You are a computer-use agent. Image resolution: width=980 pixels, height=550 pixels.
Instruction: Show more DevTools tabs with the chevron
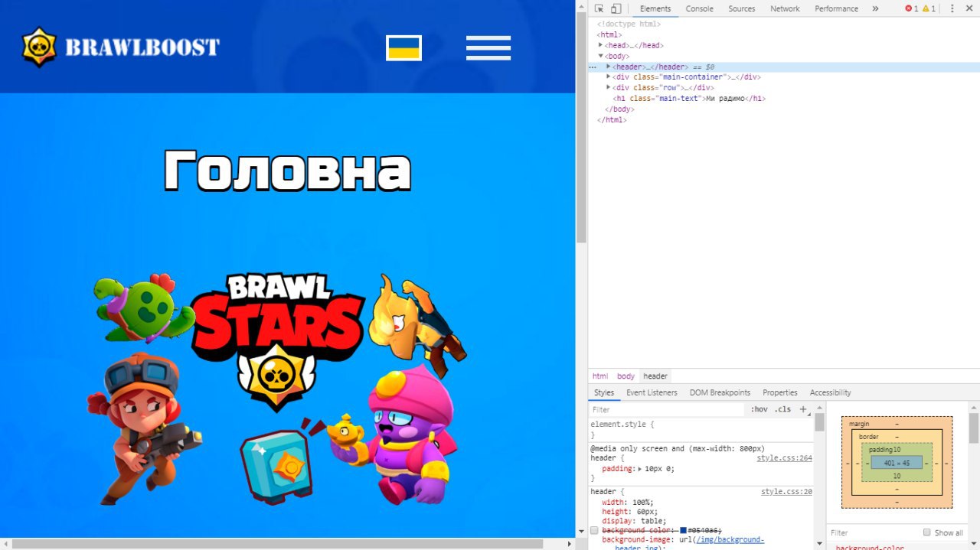click(875, 8)
